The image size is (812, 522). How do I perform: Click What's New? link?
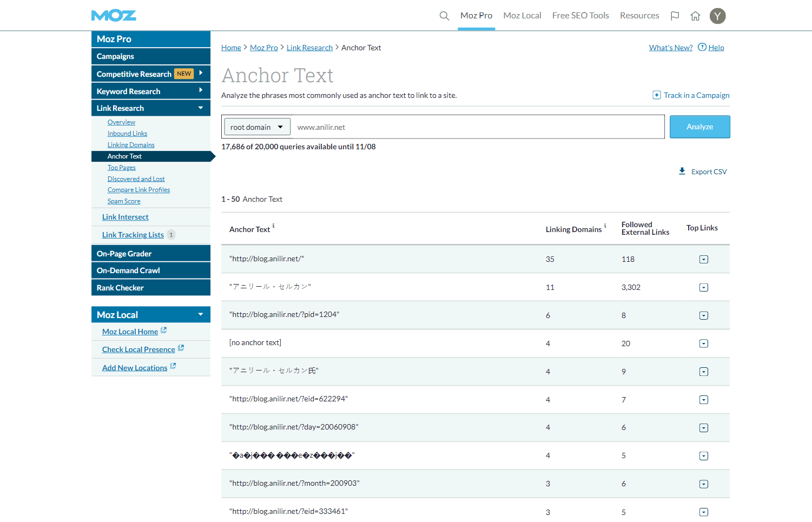point(671,48)
